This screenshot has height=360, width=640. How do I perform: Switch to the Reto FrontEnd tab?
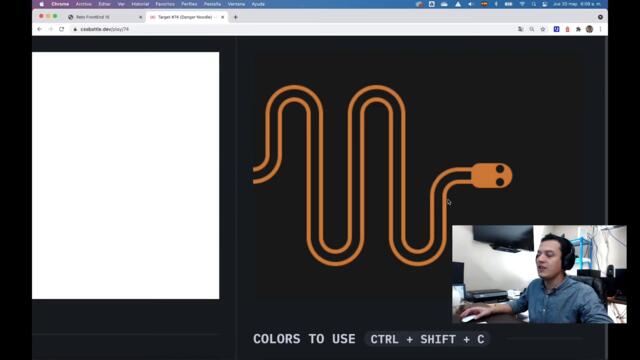104,17
